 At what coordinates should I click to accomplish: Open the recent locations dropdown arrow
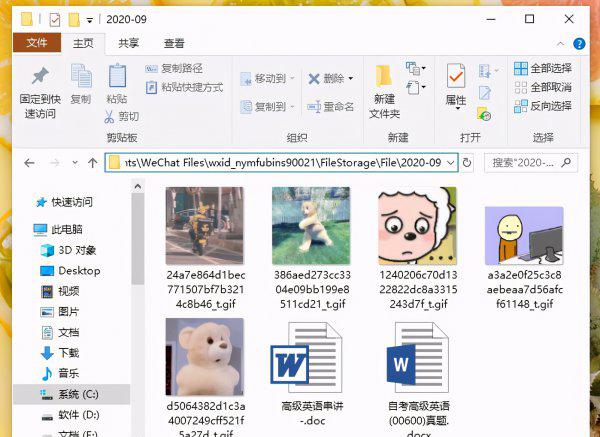point(75,163)
